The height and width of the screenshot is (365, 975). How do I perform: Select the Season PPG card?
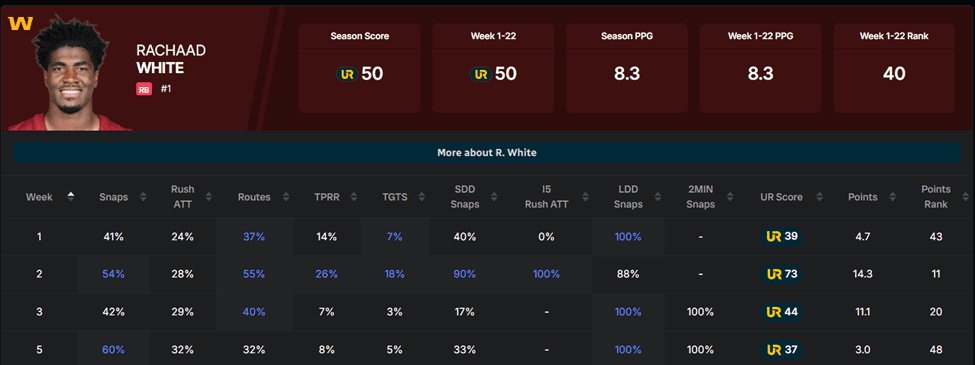[627, 68]
